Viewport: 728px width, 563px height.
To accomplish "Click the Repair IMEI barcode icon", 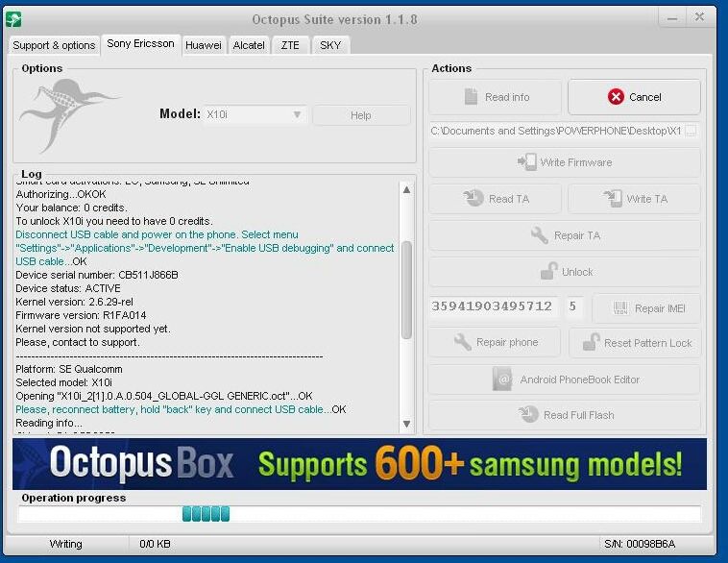I will click(620, 308).
